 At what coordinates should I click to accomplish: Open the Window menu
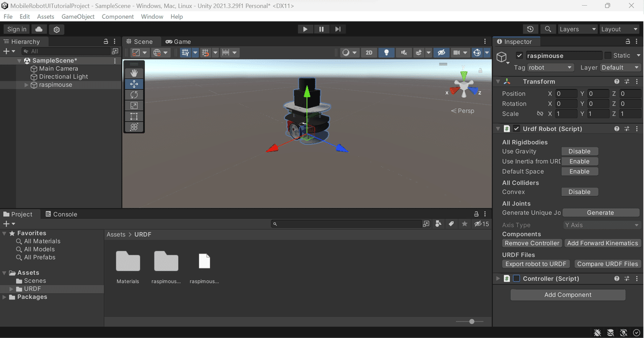(152, 17)
